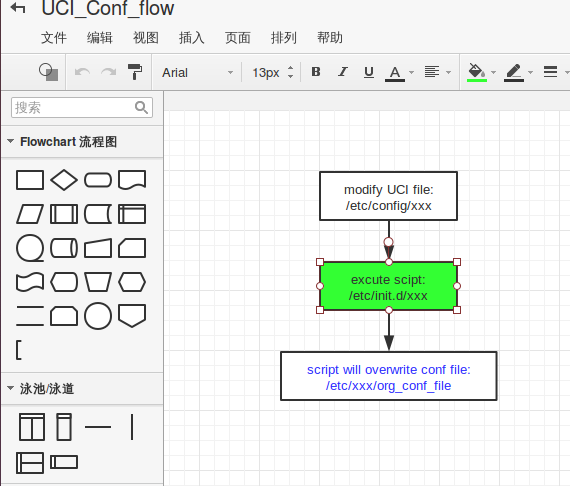Select the 'script will overwrite conf file' box
Image resolution: width=570 pixels, height=486 pixels.
tap(389, 376)
